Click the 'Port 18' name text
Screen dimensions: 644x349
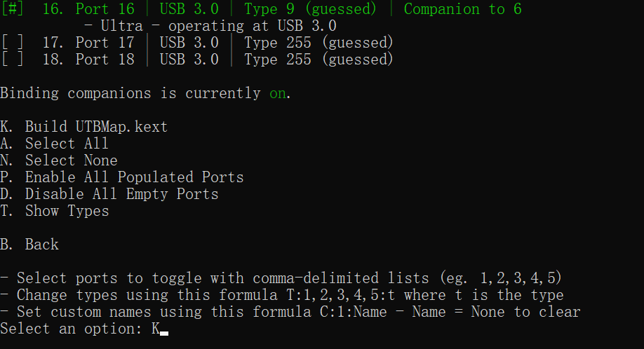(105, 59)
